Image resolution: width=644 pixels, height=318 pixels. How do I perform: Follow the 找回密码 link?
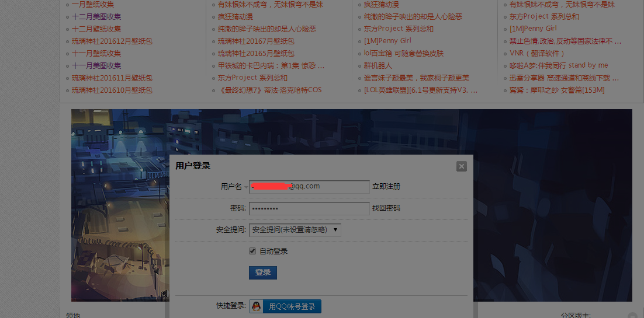[x=386, y=208]
